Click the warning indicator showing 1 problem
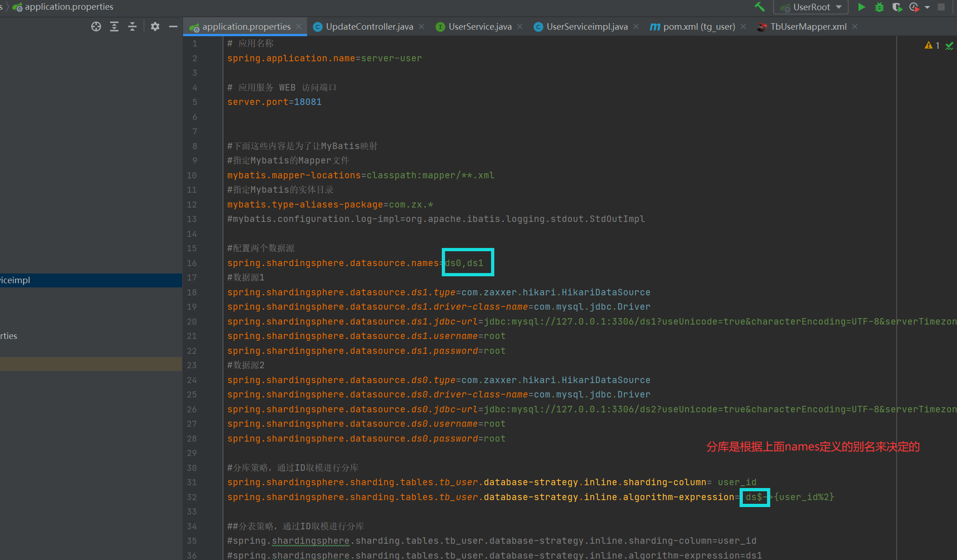This screenshot has height=560, width=957. click(932, 45)
